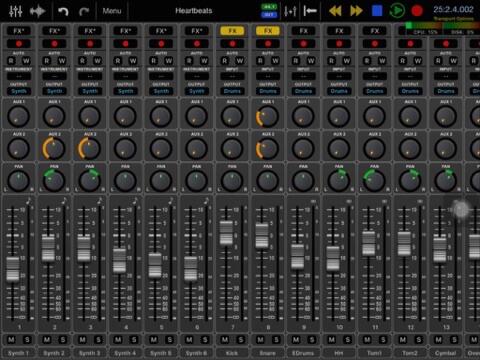Viewport: 480px width, 360px height.
Task: Click the Heartbeats project title
Action: pos(194,11)
